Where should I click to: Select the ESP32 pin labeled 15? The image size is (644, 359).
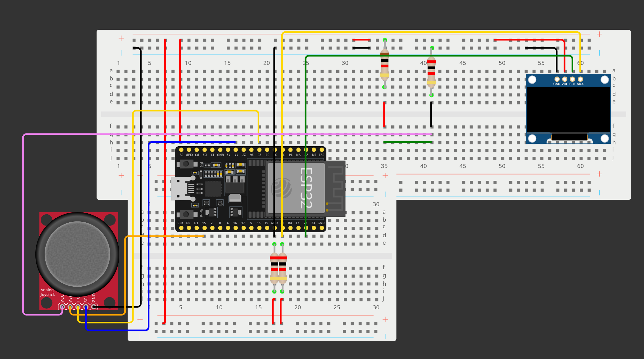[x=204, y=228]
